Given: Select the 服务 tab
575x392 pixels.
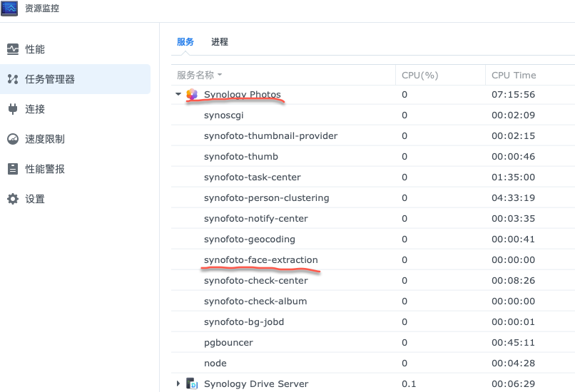Looking at the screenshot, I should [x=185, y=42].
